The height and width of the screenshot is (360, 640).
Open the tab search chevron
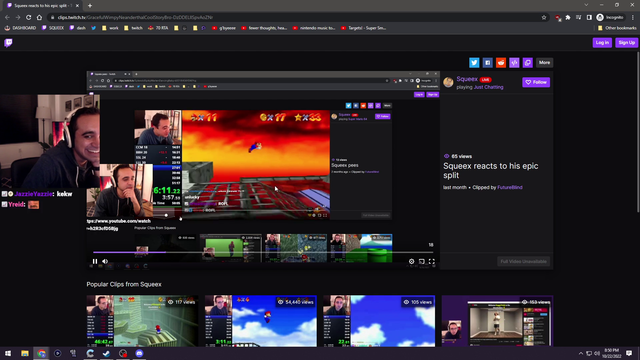tap(586, 5)
